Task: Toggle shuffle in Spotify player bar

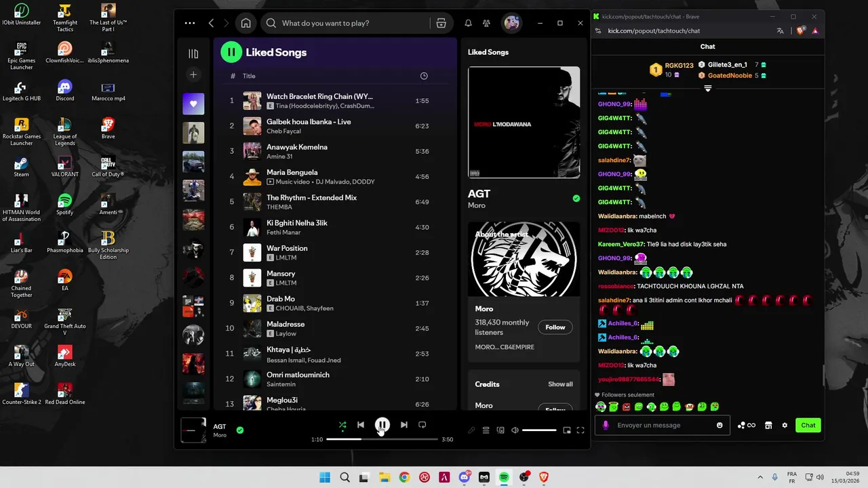Action: 342,425
